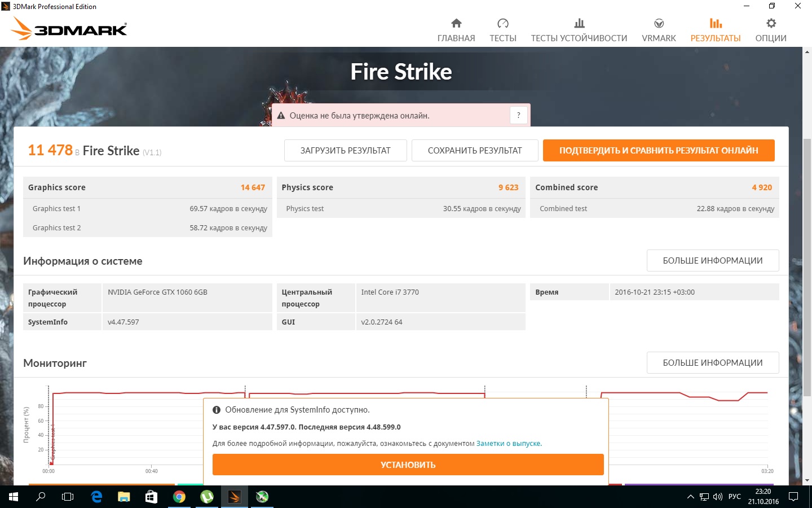Open the Windows Store taskbar icon

tap(151, 497)
